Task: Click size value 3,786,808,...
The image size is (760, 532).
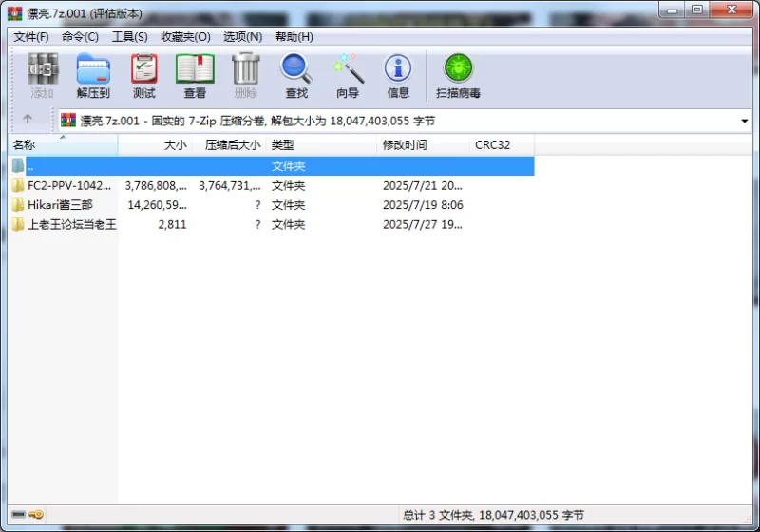Action: click(156, 185)
